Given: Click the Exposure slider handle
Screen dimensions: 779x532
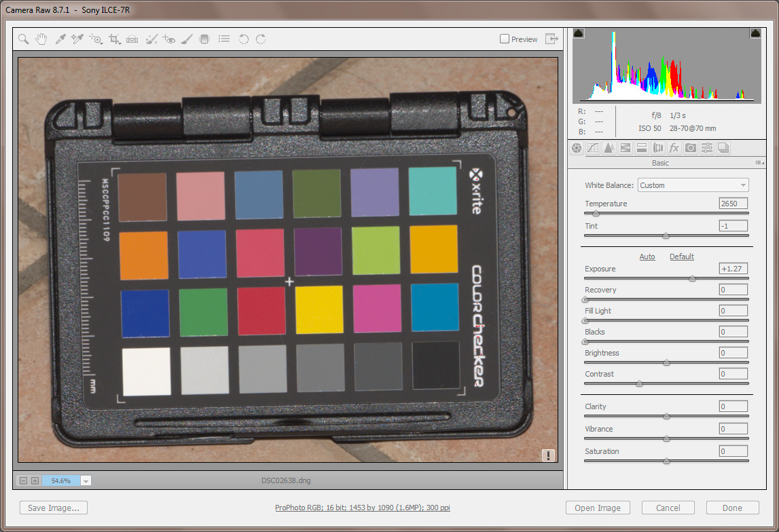Looking at the screenshot, I should tap(692, 278).
